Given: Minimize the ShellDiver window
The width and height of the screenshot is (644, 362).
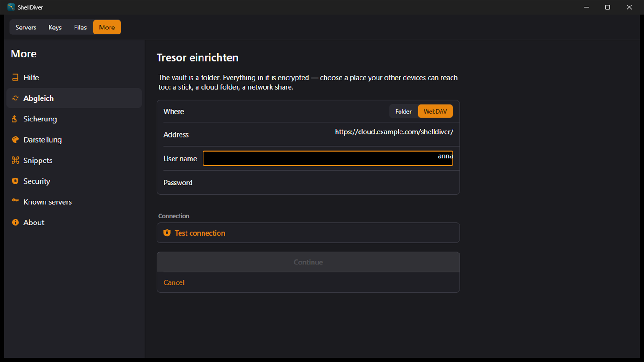Looking at the screenshot, I should tap(586, 7).
